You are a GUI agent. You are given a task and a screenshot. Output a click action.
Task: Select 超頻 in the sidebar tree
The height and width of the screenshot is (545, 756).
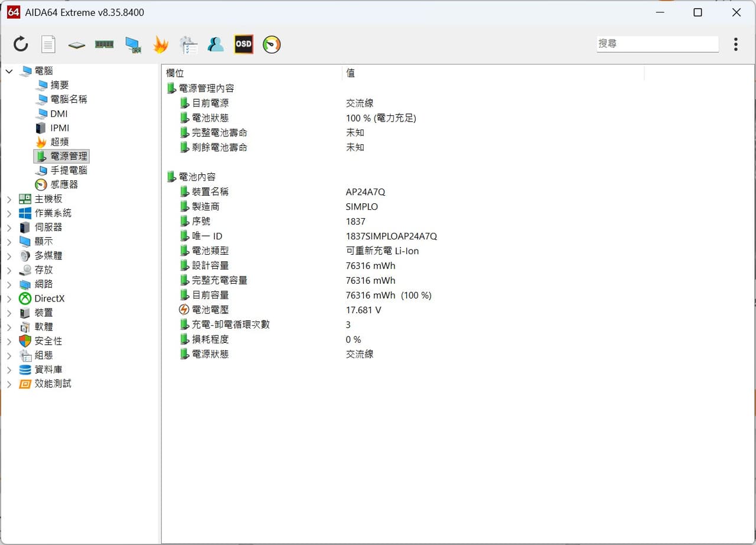(60, 142)
